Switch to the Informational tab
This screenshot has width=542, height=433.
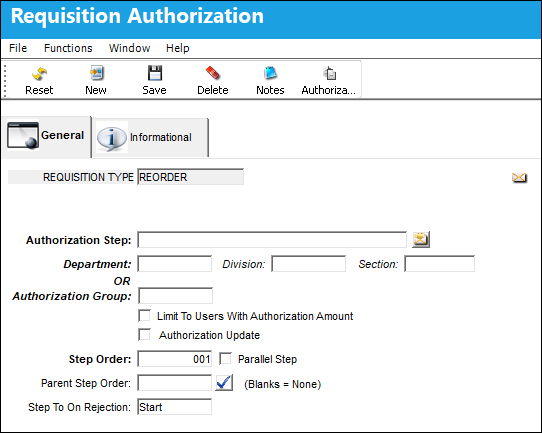tap(150, 138)
